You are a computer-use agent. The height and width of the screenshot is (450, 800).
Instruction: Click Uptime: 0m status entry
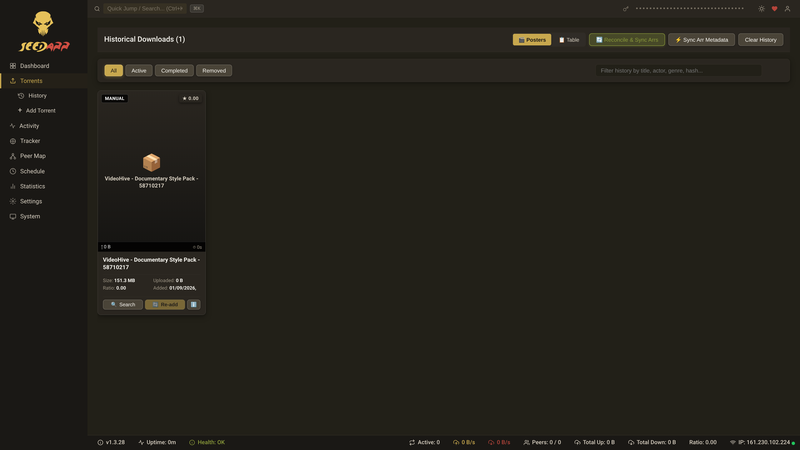157,442
